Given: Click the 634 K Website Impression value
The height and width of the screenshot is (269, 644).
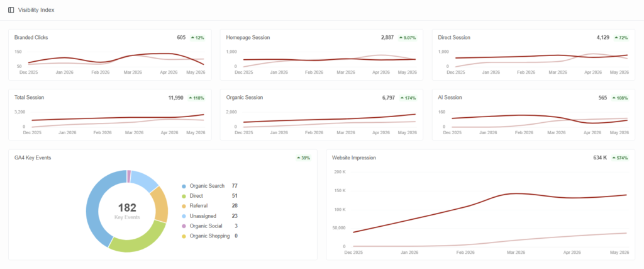Looking at the screenshot, I should pyautogui.click(x=600, y=157).
